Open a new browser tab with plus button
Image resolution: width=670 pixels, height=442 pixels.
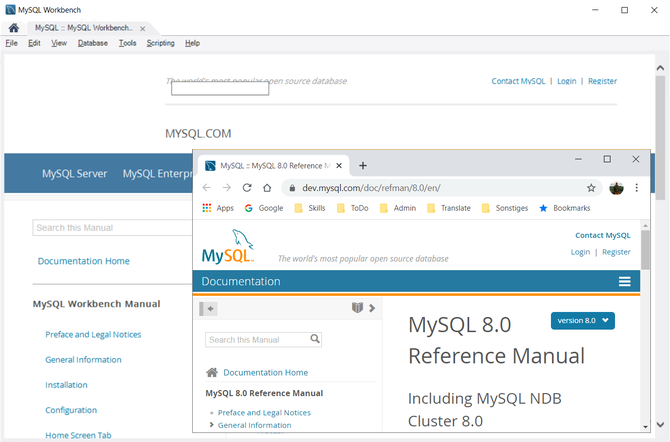click(x=363, y=166)
